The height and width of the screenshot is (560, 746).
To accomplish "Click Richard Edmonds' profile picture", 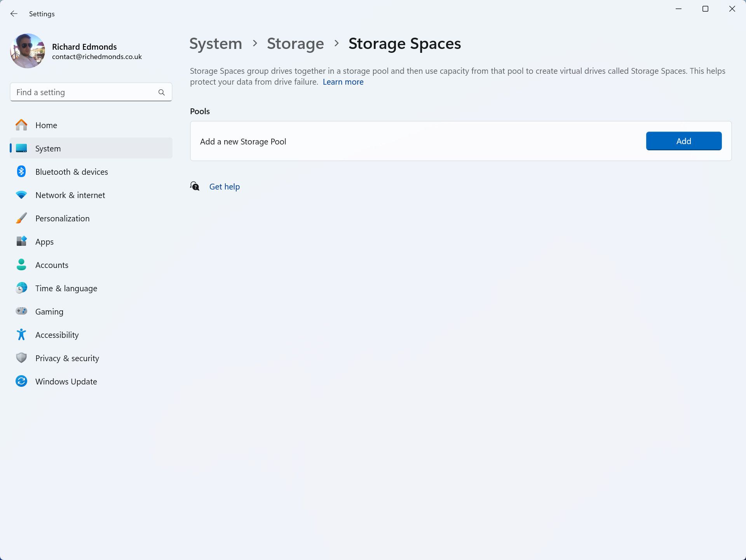I will click(x=28, y=50).
